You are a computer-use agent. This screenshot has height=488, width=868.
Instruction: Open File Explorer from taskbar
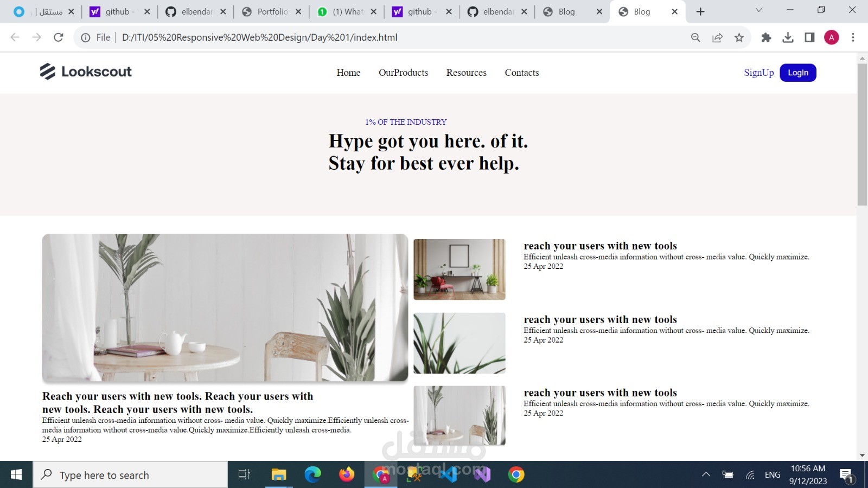click(279, 475)
